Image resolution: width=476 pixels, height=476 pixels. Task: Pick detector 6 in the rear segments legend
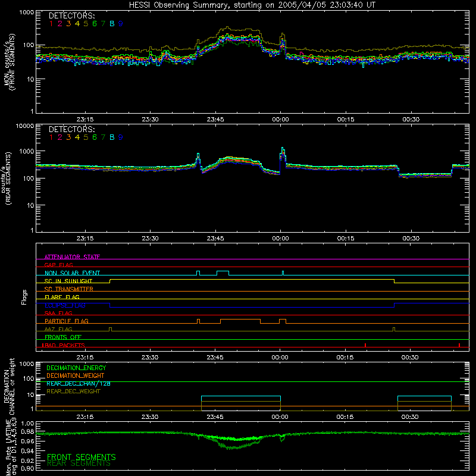point(95,137)
